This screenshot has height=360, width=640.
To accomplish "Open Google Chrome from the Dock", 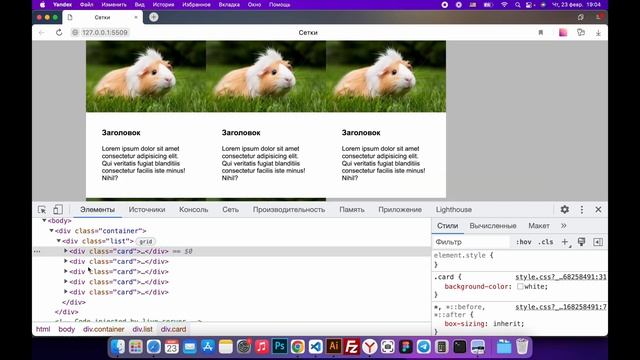I will click(298, 347).
